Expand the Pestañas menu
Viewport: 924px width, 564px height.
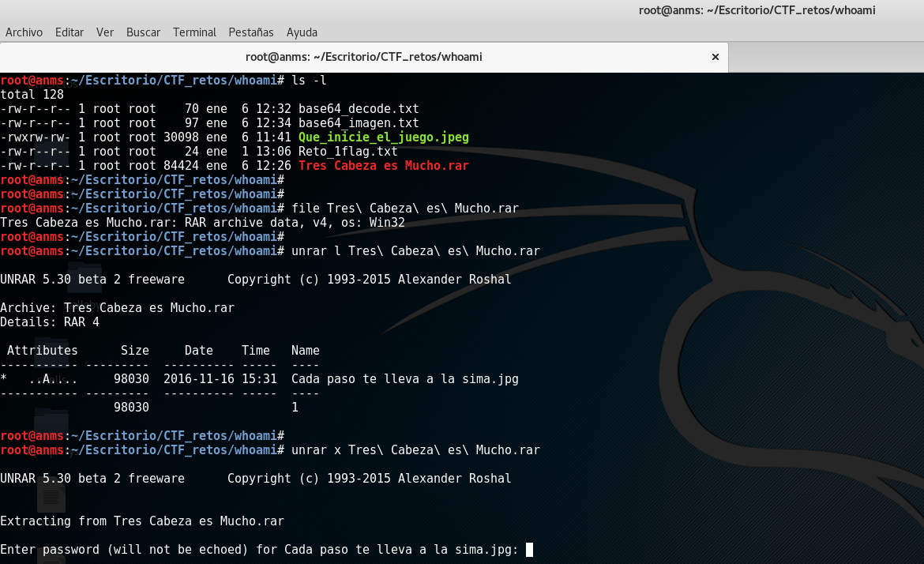point(250,32)
